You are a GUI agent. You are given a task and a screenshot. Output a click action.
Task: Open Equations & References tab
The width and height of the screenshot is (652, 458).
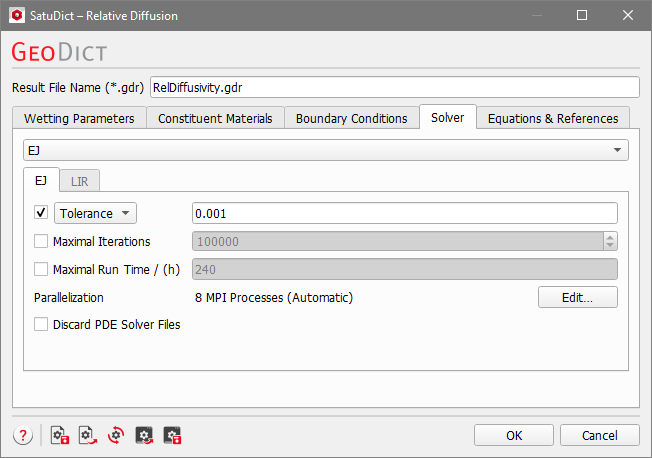click(x=553, y=119)
